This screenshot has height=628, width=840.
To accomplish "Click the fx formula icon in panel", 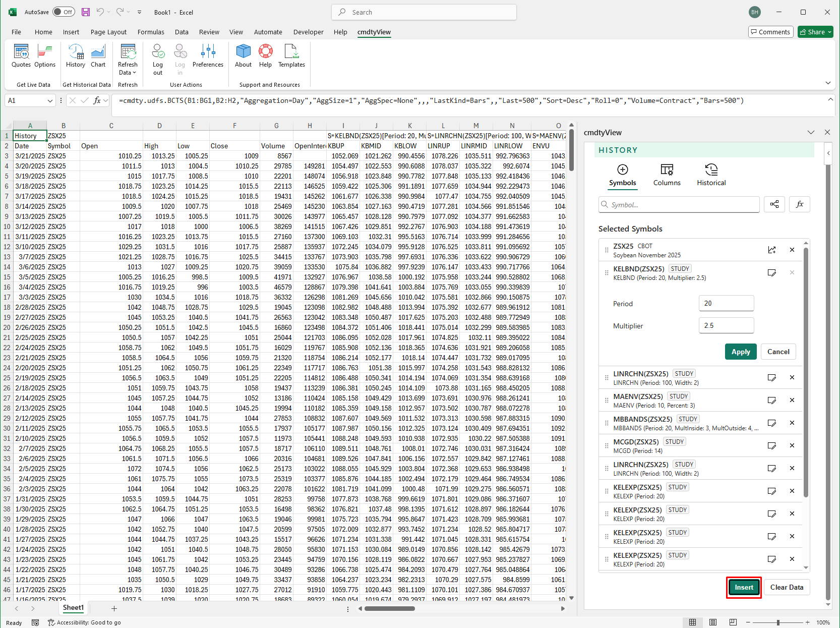I will pyautogui.click(x=800, y=204).
